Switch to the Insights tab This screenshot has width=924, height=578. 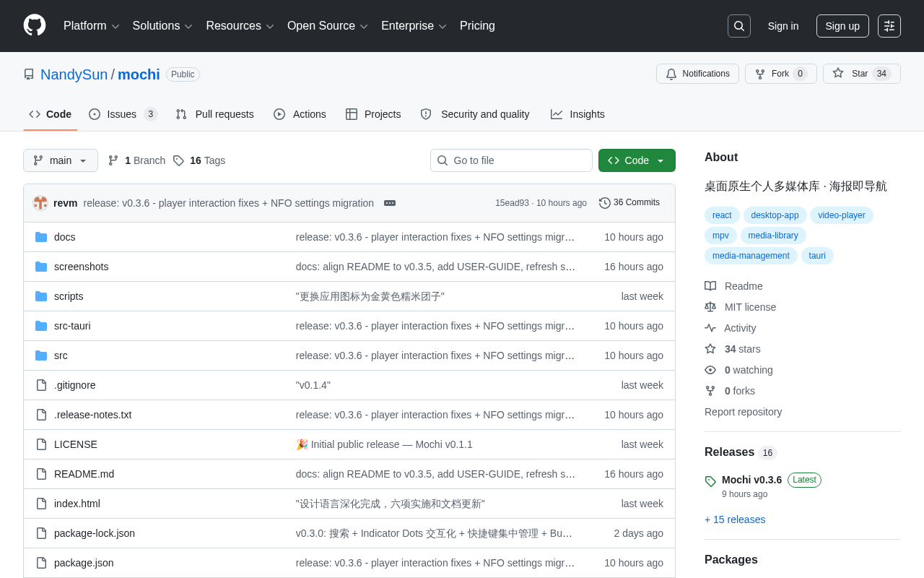click(577, 114)
